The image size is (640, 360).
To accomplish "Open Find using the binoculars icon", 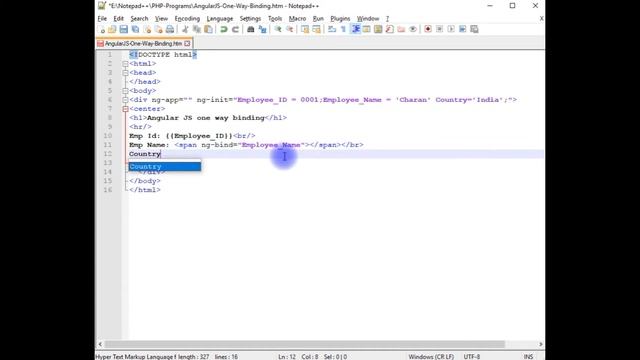I will [x=251, y=29].
